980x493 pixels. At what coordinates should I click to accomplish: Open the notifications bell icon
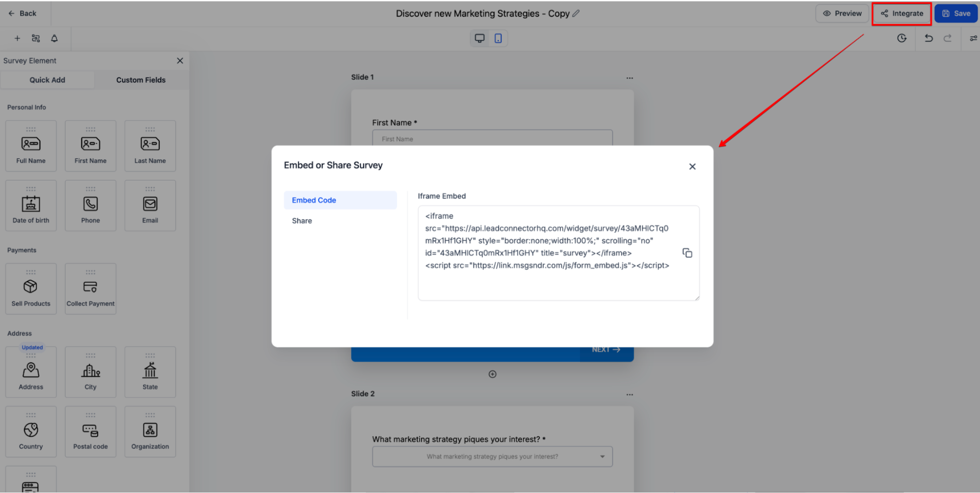(54, 38)
